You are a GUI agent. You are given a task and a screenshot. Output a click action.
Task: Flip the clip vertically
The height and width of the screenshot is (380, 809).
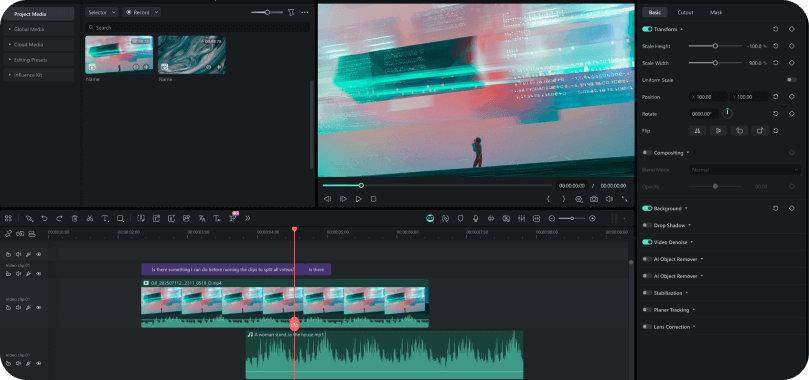pyautogui.click(x=718, y=131)
